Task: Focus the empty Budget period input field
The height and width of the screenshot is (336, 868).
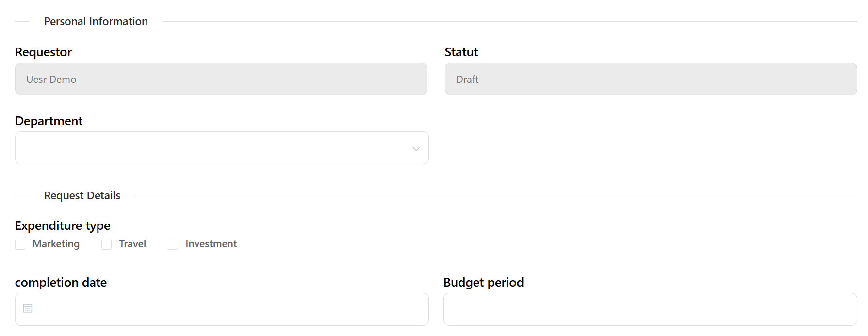Action: [x=650, y=309]
